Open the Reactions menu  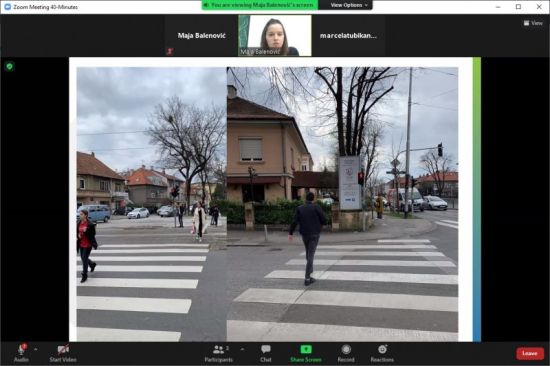pyautogui.click(x=382, y=353)
